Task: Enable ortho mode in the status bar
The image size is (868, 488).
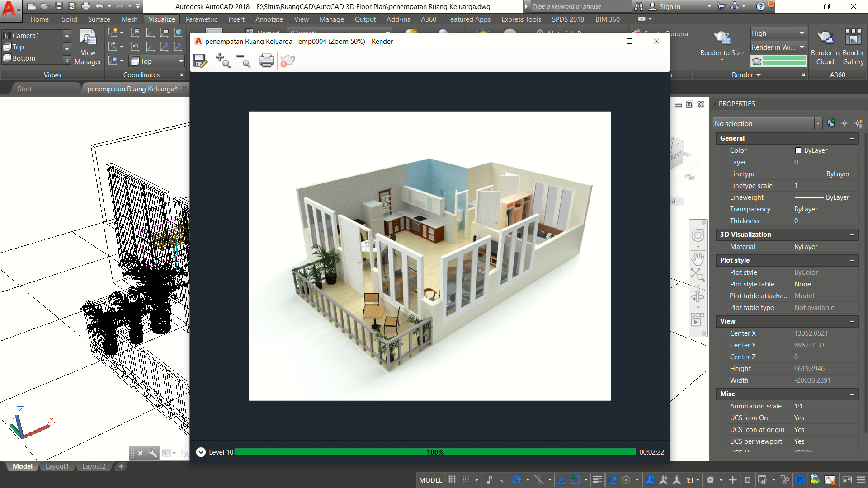Action: coord(503,480)
